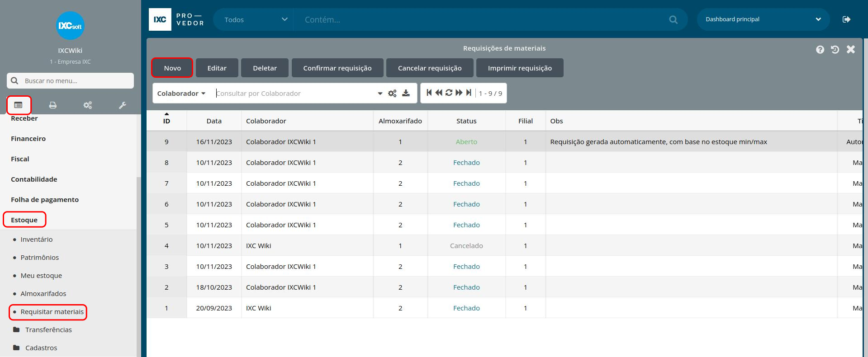
Task: Open the Receber menu section
Action: click(x=24, y=118)
